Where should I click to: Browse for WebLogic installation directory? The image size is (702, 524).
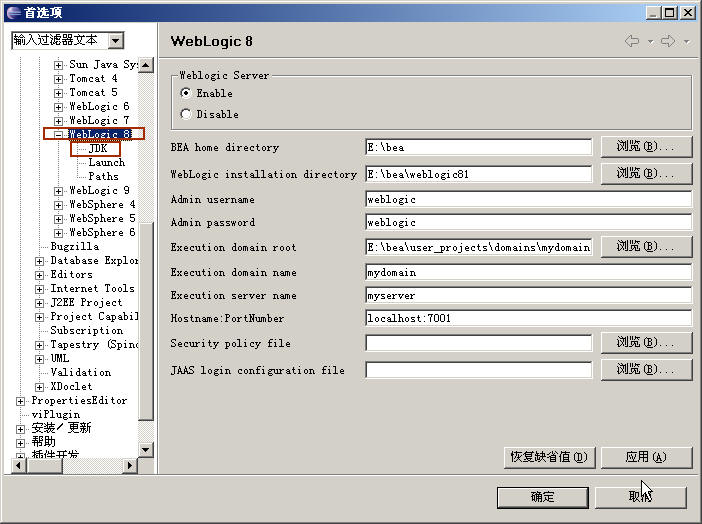coord(646,173)
